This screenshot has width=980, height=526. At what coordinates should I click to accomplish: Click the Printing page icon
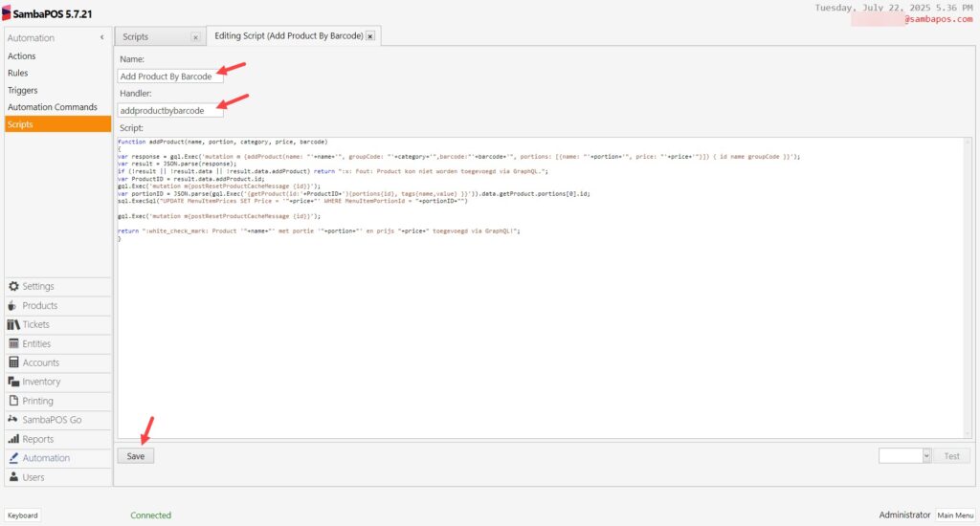click(x=13, y=401)
